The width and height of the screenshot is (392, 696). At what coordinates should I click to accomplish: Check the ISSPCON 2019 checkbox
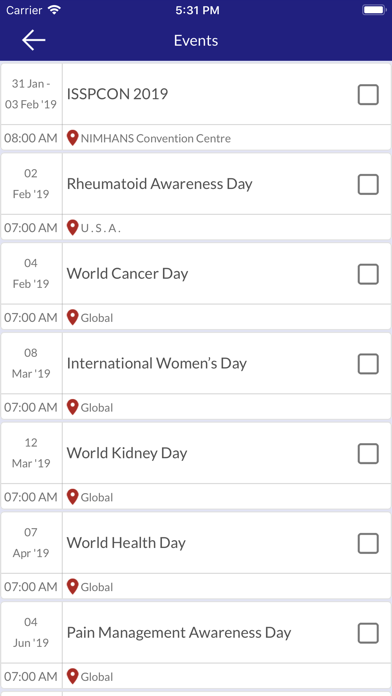(368, 95)
